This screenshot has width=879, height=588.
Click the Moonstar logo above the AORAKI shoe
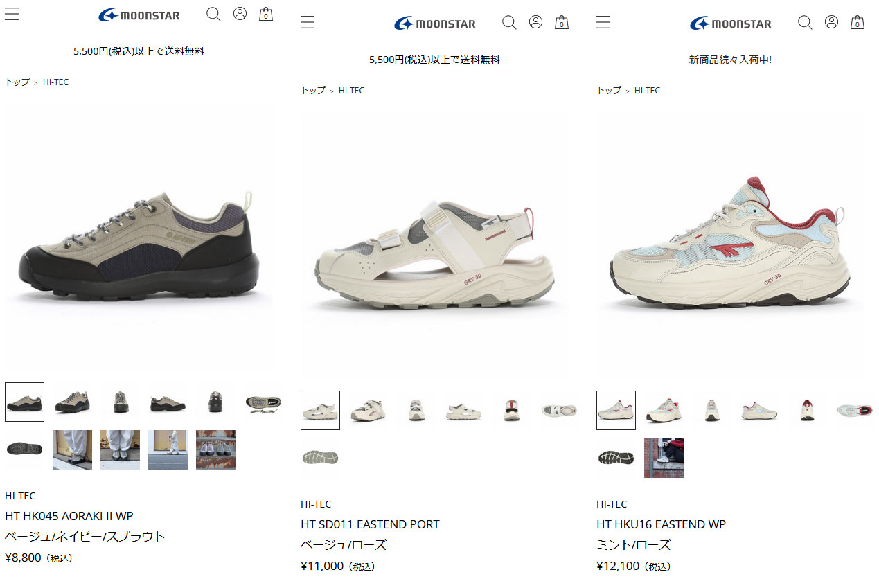coord(139,15)
